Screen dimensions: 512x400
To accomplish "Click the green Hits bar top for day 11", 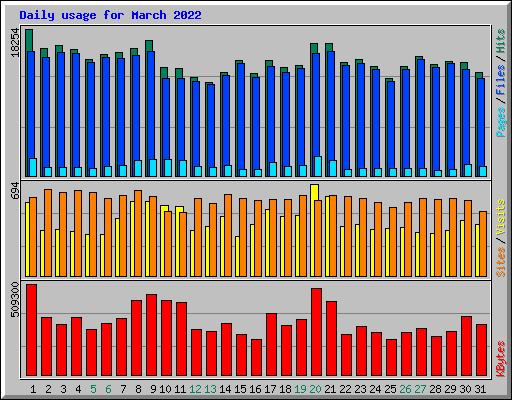I will coord(179,73).
